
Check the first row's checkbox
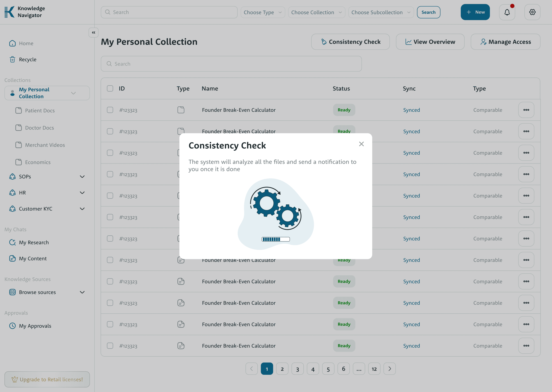pos(110,110)
